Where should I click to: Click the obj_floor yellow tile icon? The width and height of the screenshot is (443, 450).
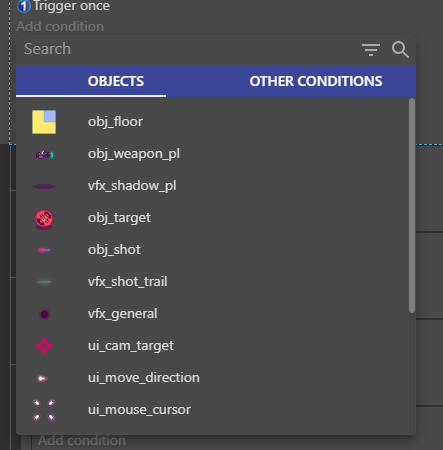pyautogui.click(x=44, y=122)
